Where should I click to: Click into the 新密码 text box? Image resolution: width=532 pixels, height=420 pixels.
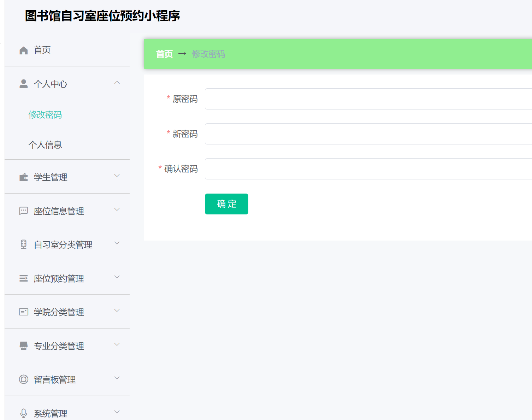coord(367,134)
